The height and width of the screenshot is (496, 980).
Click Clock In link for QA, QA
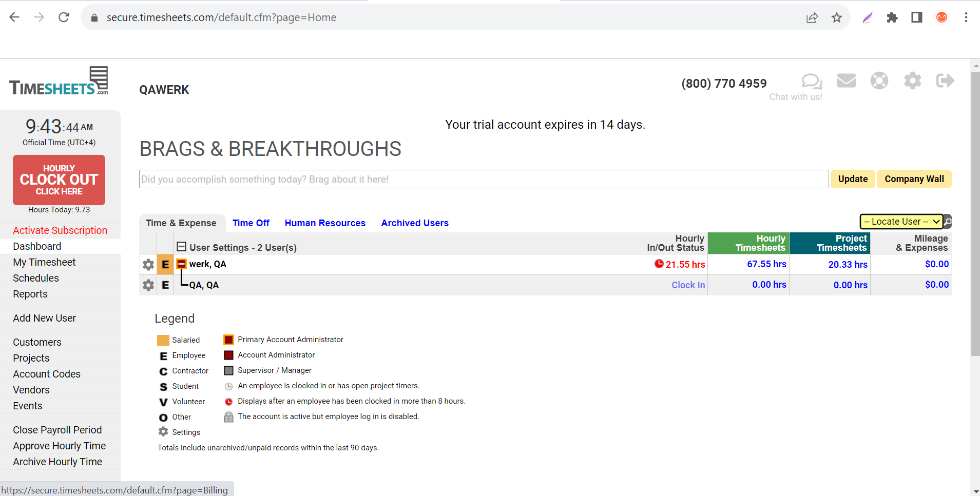click(x=688, y=285)
